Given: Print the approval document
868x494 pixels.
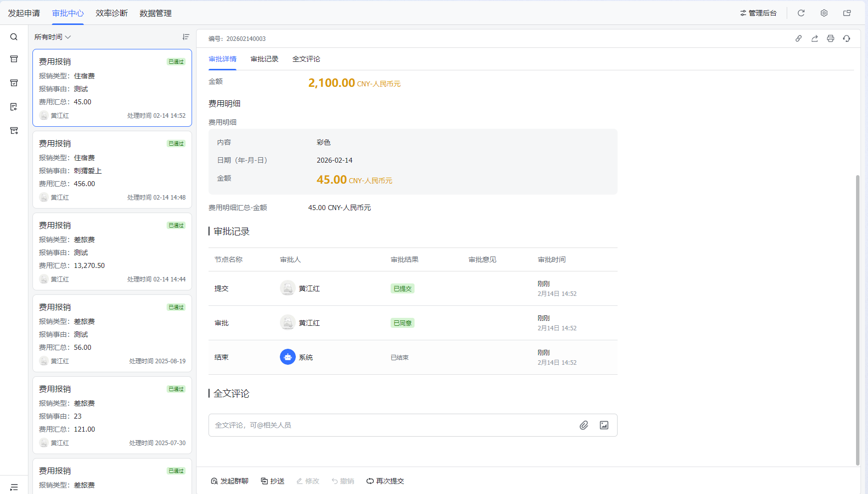Looking at the screenshot, I should [x=831, y=38].
